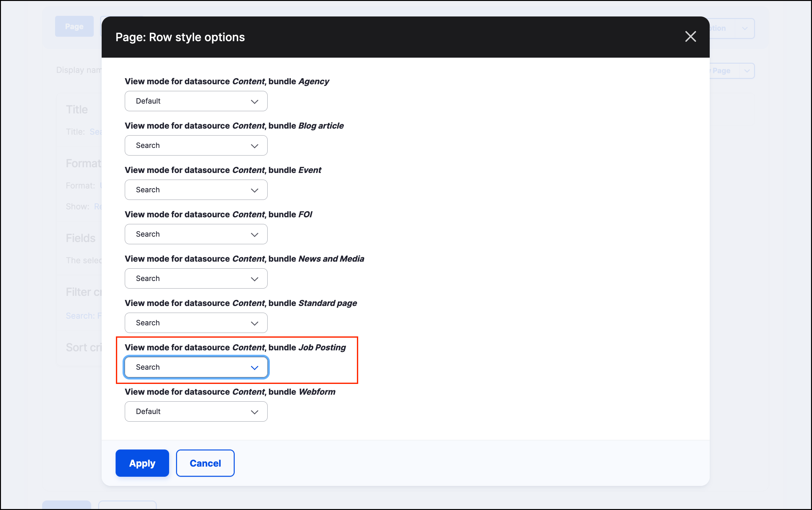
Task: Click the chevron on the Webform Default field
Action: click(x=254, y=411)
